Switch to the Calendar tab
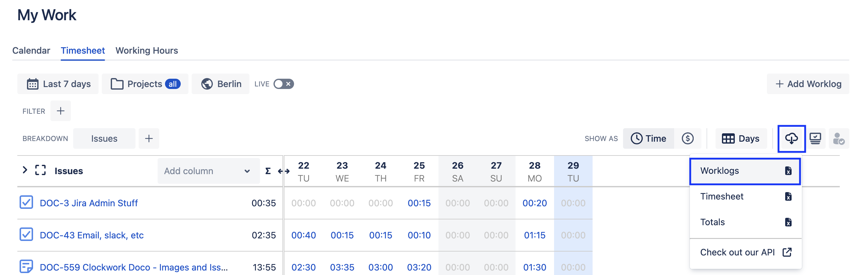868x275 pixels. (31, 51)
